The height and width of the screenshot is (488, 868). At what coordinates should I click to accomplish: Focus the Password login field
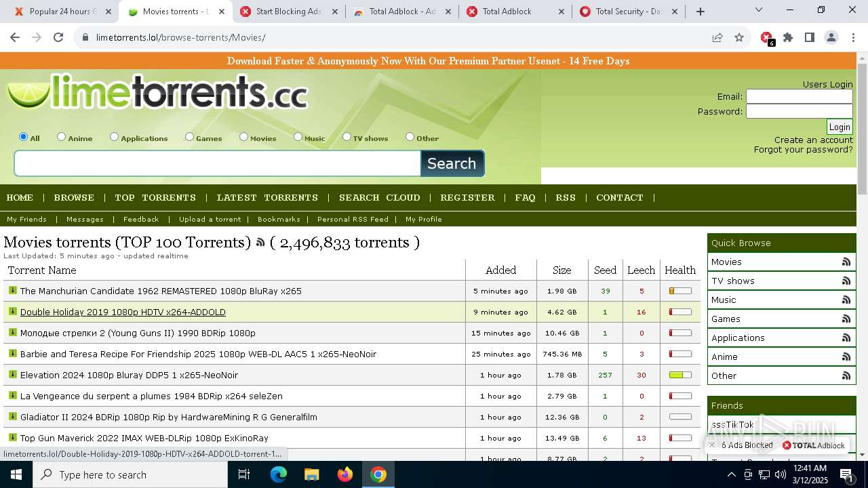tap(800, 111)
